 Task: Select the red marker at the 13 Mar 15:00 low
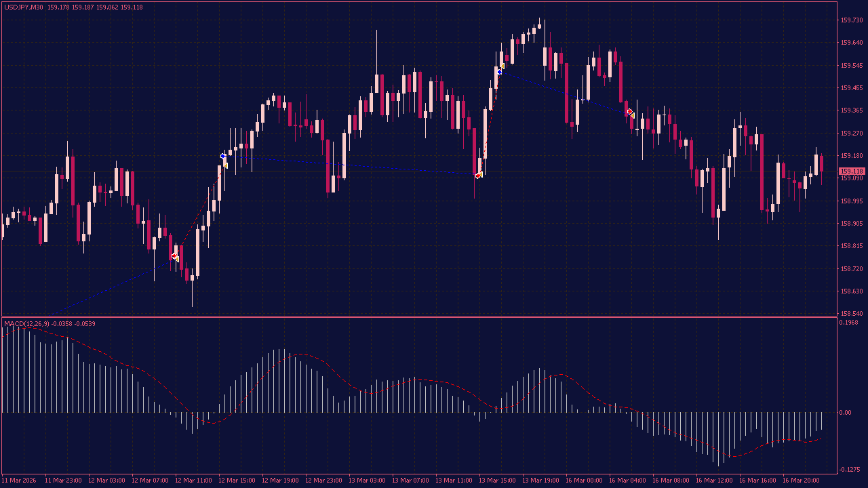pyautogui.click(x=478, y=176)
